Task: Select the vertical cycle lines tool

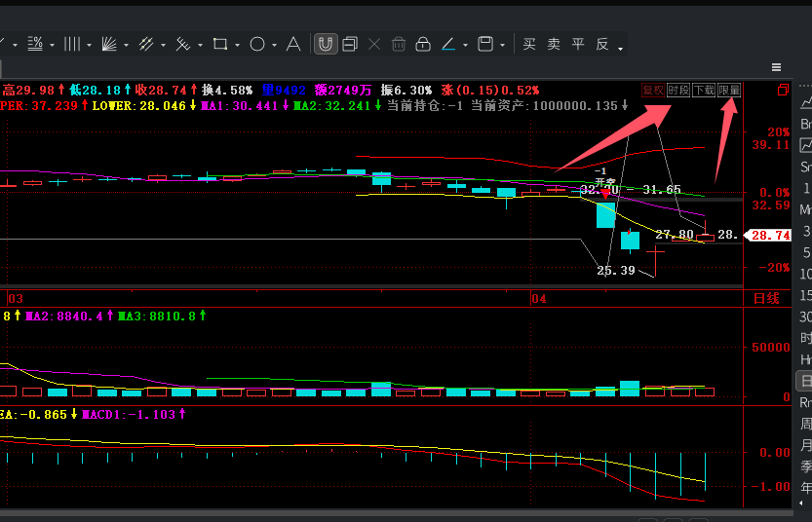Action: [x=72, y=44]
